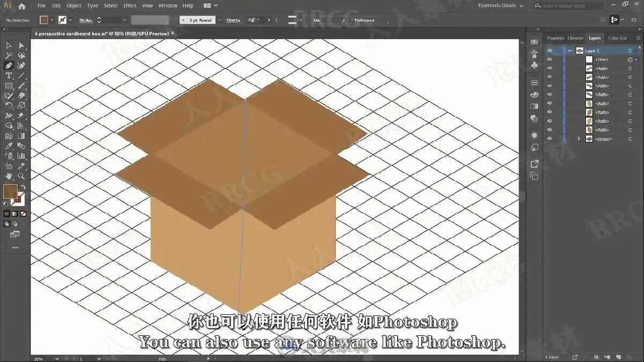
Task: Hide the <Group> sublayer eye icon
Action: coord(550,139)
